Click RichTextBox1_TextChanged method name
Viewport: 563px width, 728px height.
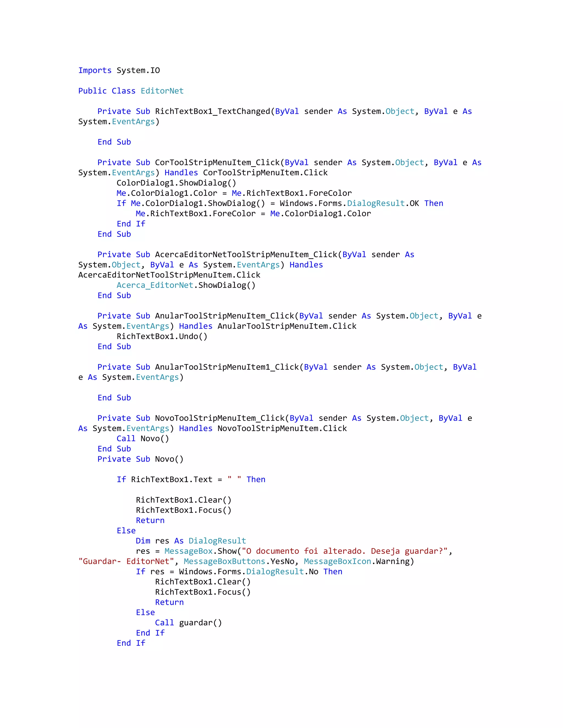click(212, 111)
